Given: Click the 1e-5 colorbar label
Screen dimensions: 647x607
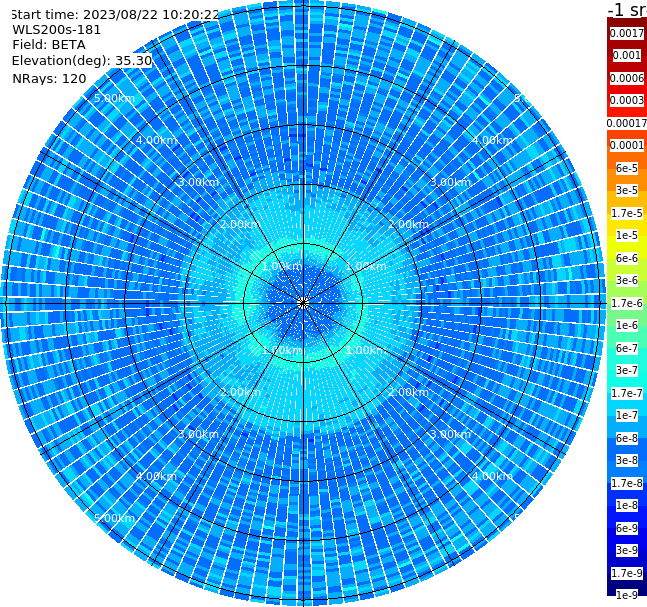Looking at the screenshot, I should (627, 235).
